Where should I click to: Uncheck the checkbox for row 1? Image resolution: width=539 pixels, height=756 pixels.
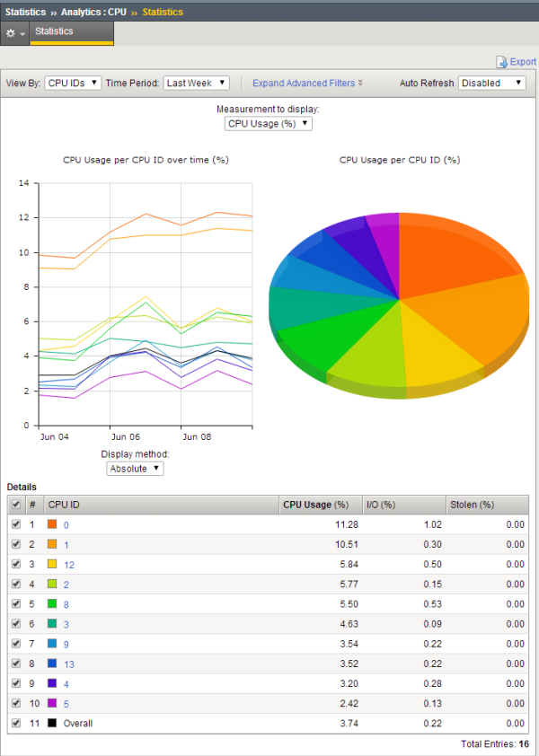tap(16, 525)
